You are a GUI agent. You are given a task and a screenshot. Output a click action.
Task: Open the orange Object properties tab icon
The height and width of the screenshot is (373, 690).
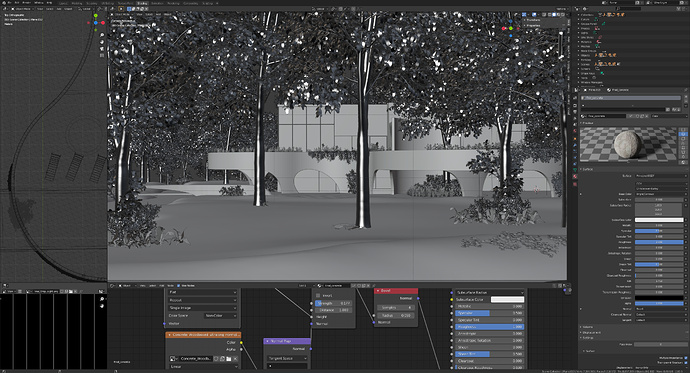[576, 139]
